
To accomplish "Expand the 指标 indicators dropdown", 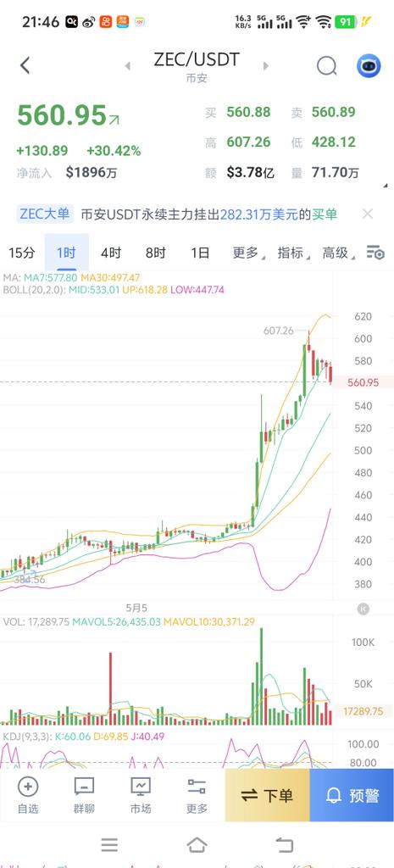I will (x=292, y=253).
